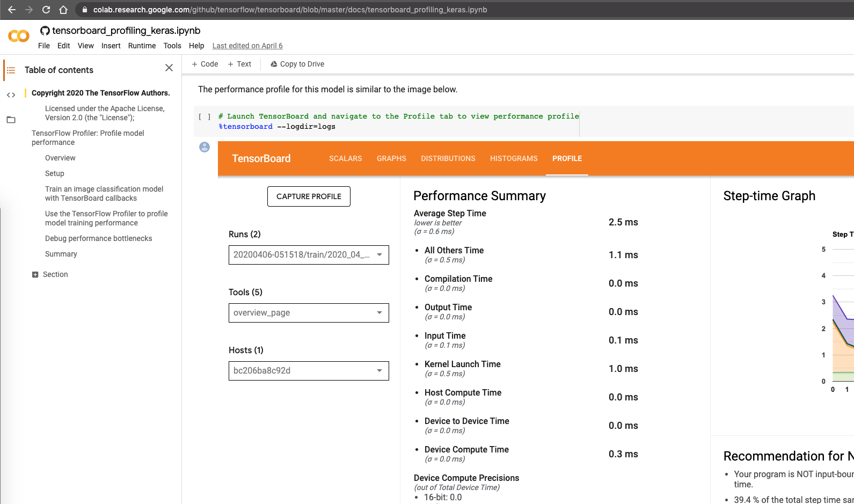Viewport: 854px width, 504px height.
Task: Jump to the Overview section
Action: [60, 158]
